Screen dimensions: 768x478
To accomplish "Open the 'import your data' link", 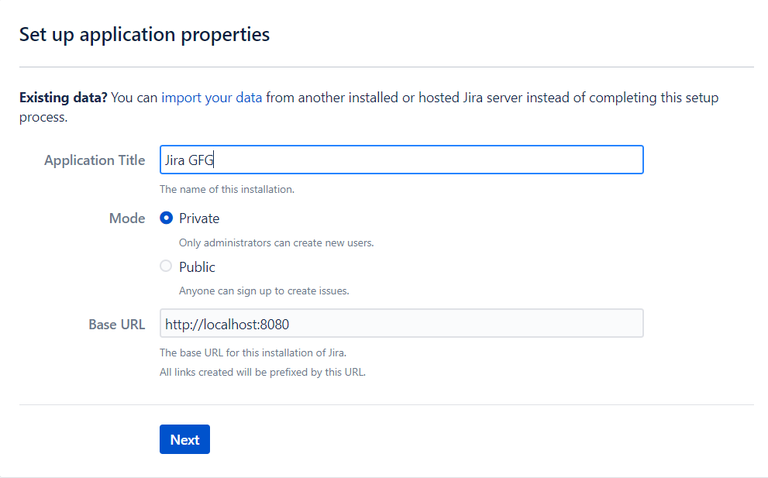I will 212,98.
